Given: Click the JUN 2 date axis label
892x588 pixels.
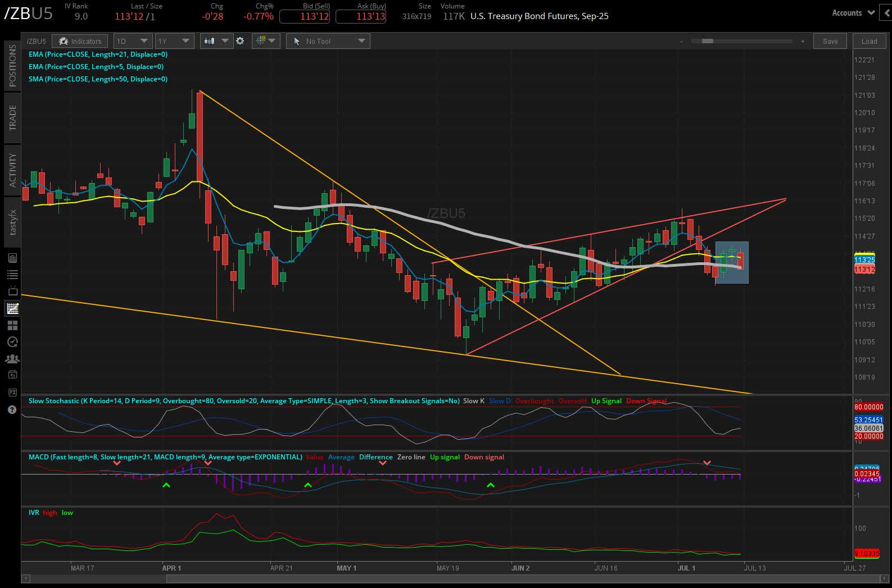Looking at the screenshot, I should (520, 568).
